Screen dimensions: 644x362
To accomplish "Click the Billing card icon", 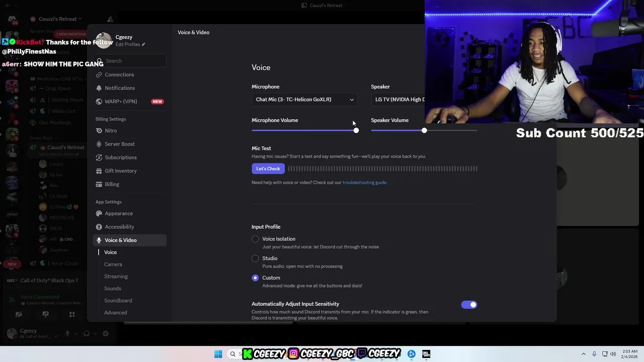I will [x=99, y=184].
